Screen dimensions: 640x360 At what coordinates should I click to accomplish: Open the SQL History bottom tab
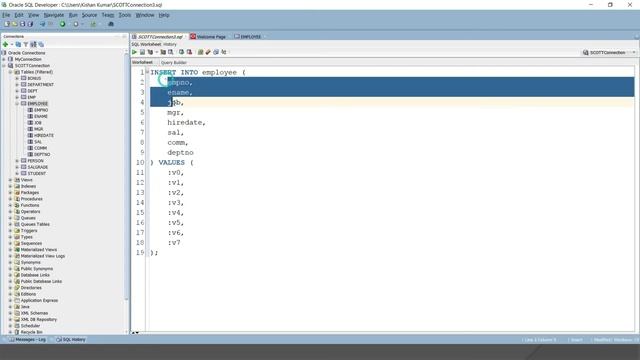[71, 340]
